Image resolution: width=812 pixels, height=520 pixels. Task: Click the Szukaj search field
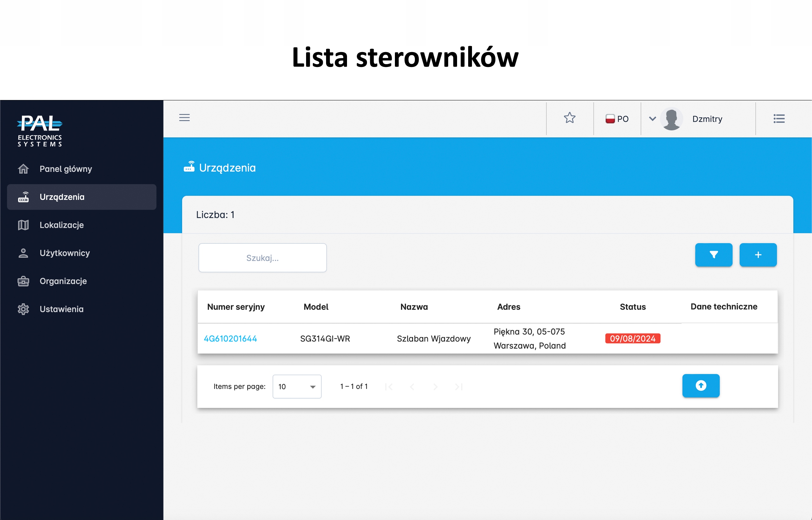[x=262, y=258]
